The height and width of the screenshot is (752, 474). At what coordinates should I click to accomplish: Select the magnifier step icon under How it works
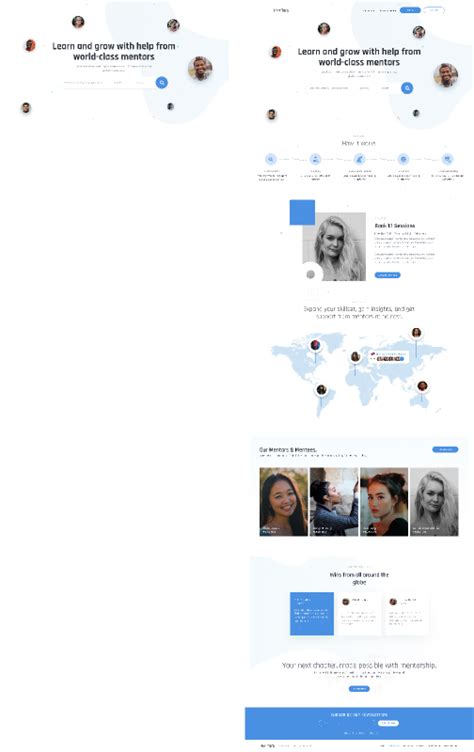[x=271, y=159]
